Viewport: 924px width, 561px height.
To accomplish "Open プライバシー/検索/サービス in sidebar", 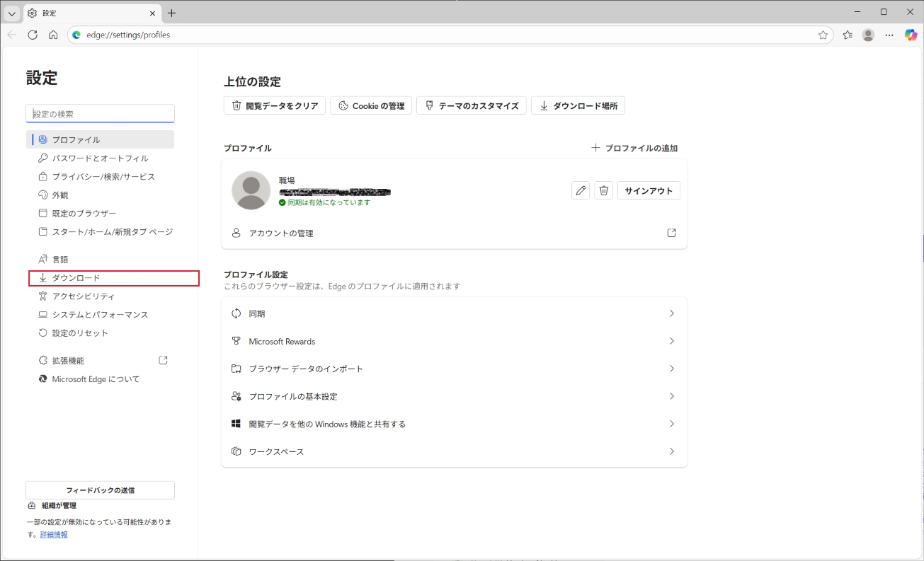I will pos(103,177).
